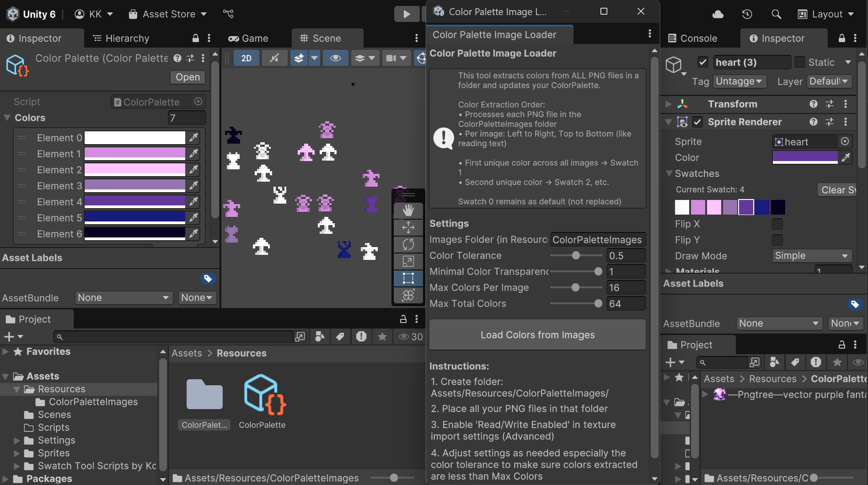
Task: Click Element 4 purple color field
Action: pyautogui.click(x=135, y=201)
